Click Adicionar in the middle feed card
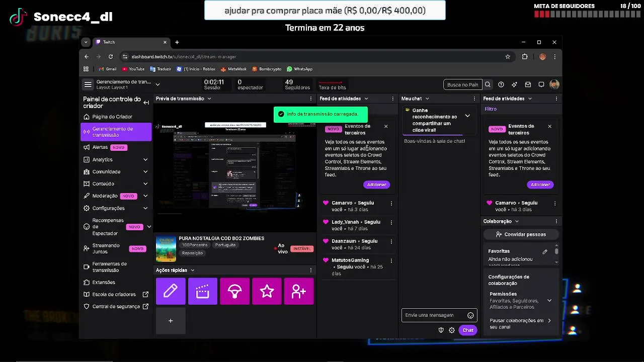Screen dimensions: 644x362 coord(376,185)
